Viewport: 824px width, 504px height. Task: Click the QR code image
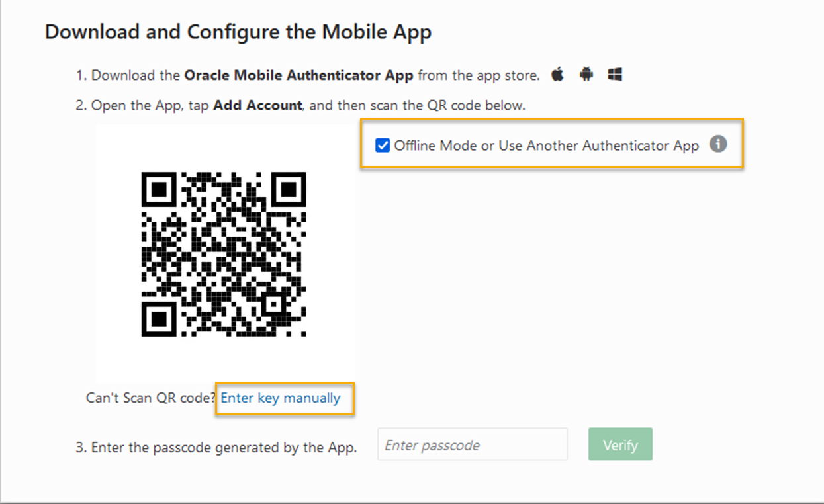click(x=224, y=254)
